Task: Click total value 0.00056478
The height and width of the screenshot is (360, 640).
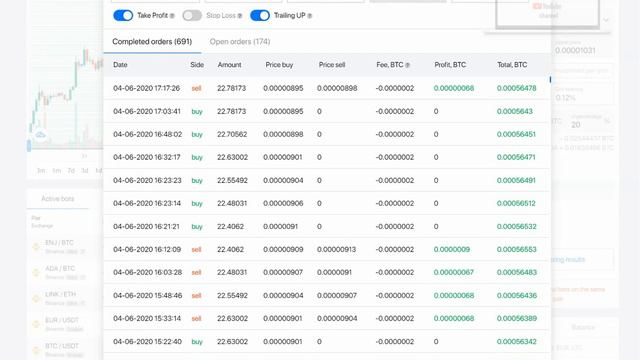Action: click(x=516, y=88)
